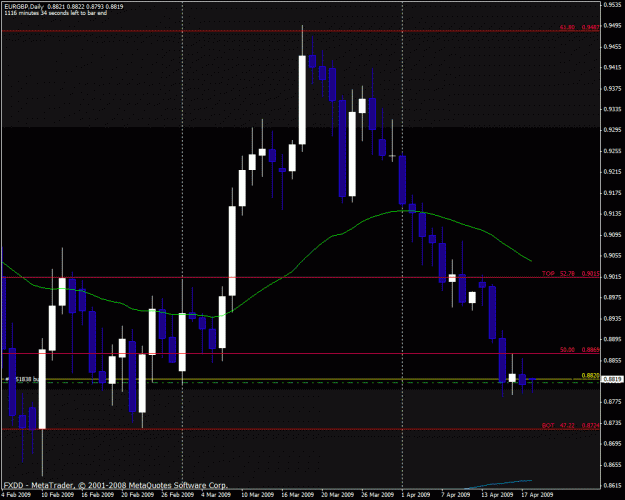
Task: Click the 0.8615 price scale value
Action: pyautogui.click(x=613, y=485)
